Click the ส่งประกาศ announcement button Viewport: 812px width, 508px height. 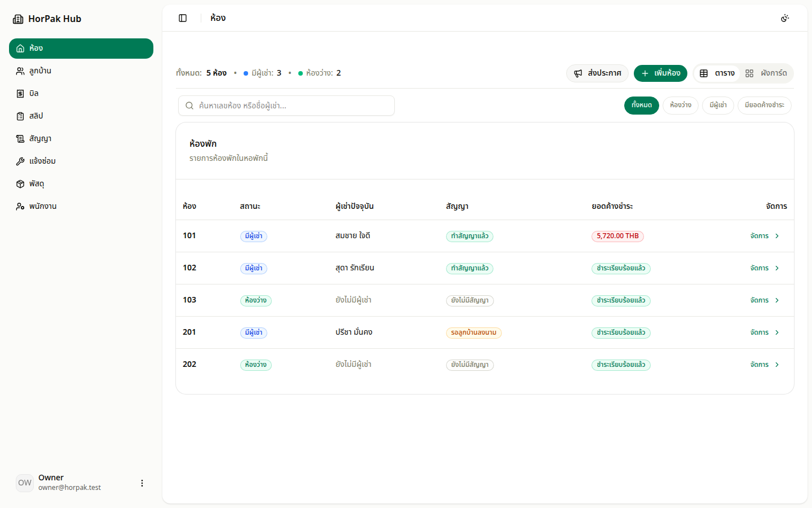pyautogui.click(x=597, y=73)
